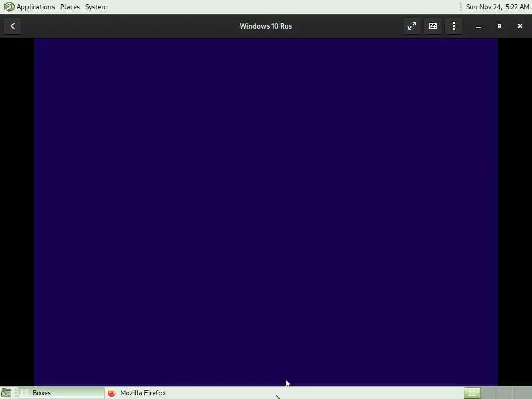Viewport: 532px width, 399px height.
Task: Open the System menu
Action: click(x=96, y=7)
